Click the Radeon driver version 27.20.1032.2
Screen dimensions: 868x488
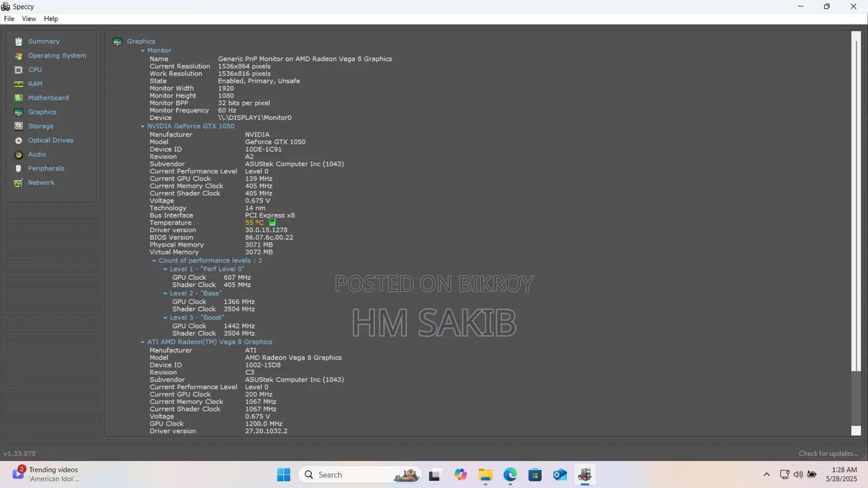(266, 432)
